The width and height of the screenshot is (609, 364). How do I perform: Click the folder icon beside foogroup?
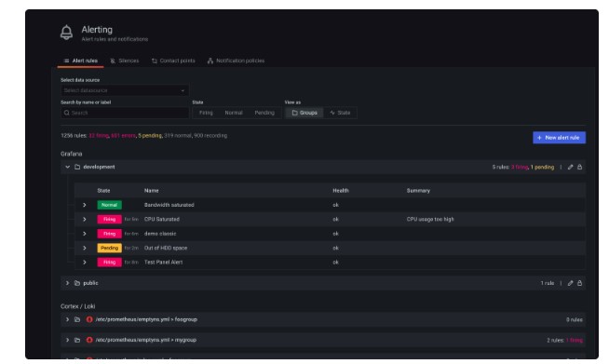(x=77, y=319)
